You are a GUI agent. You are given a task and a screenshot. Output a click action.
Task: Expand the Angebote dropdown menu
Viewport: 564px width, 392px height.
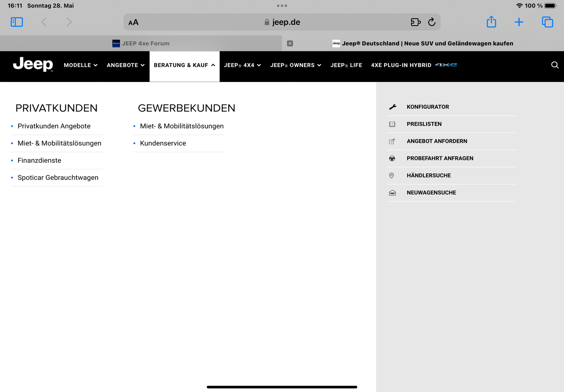[125, 65]
